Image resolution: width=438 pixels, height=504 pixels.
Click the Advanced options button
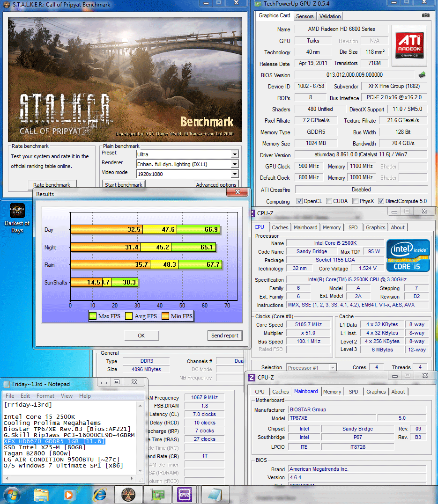(216, 184)
